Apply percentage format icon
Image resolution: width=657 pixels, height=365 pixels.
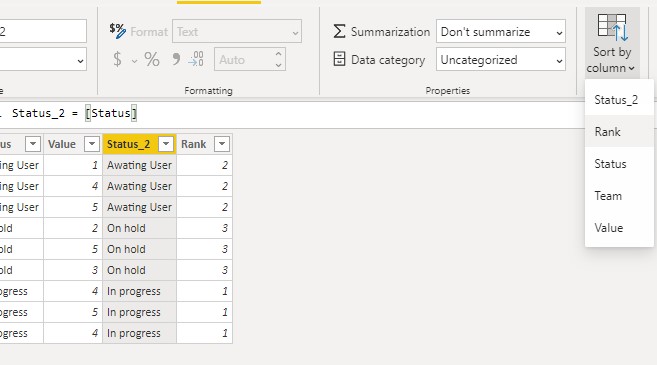152,59
